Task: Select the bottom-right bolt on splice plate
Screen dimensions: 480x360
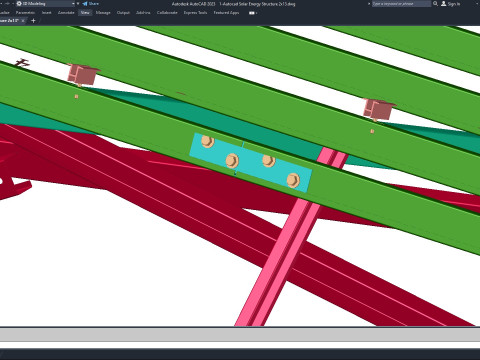Action: pos(293,180)
